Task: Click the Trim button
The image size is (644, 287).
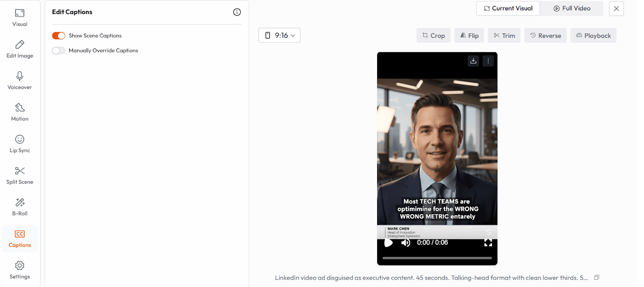Action: pos(504,35)
